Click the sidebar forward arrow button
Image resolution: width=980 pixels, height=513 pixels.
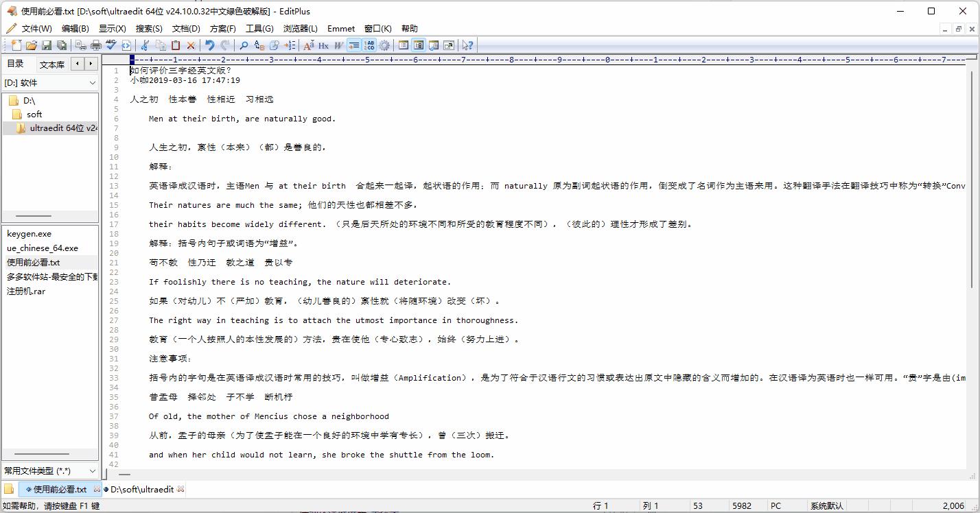click(x=91, y=64)
